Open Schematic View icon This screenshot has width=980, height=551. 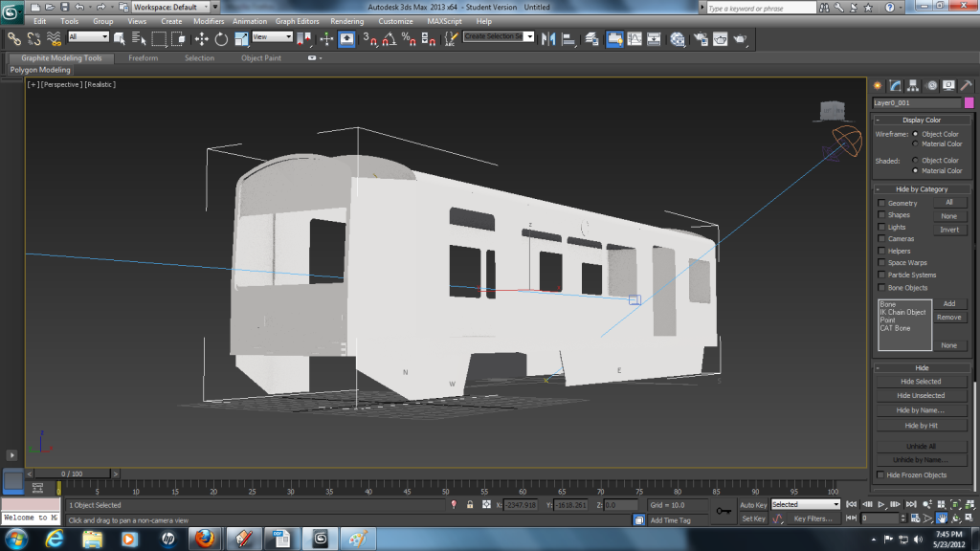pos(654,39)
